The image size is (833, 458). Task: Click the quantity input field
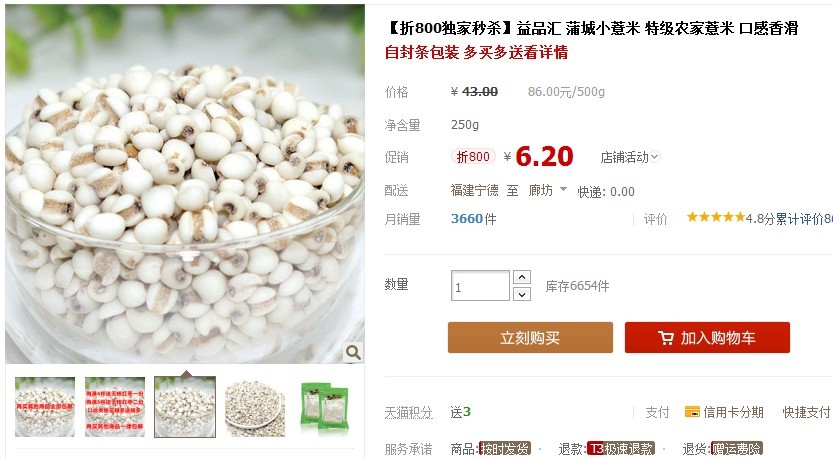point(480,286)
